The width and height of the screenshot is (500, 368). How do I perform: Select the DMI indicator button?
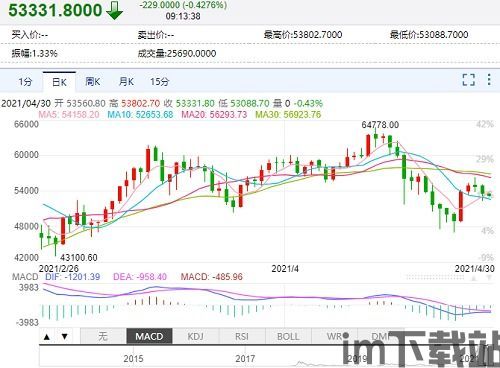381,336
